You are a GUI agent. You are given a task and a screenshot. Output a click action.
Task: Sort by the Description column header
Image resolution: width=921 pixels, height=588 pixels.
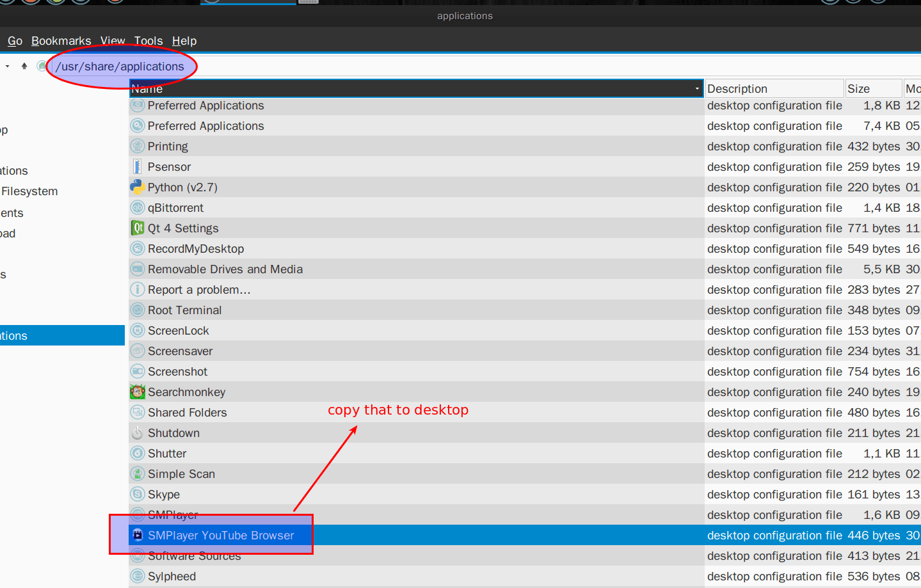[774, 88]
